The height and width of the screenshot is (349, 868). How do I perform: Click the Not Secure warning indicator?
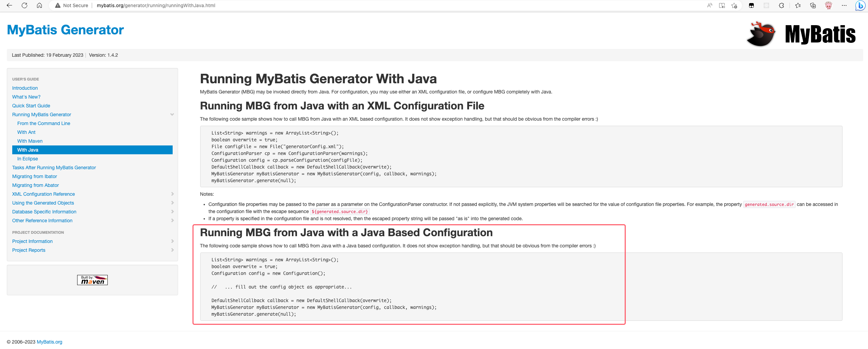(71, 5)
